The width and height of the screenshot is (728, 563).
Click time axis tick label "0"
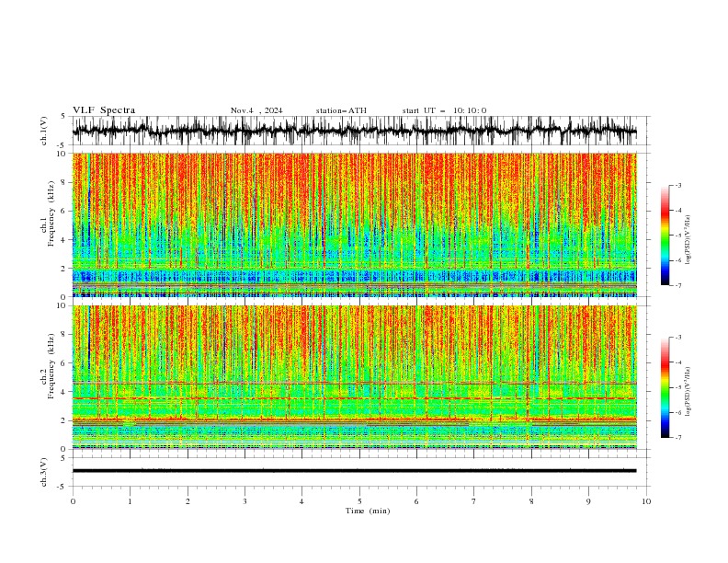[x=73, y=501]
